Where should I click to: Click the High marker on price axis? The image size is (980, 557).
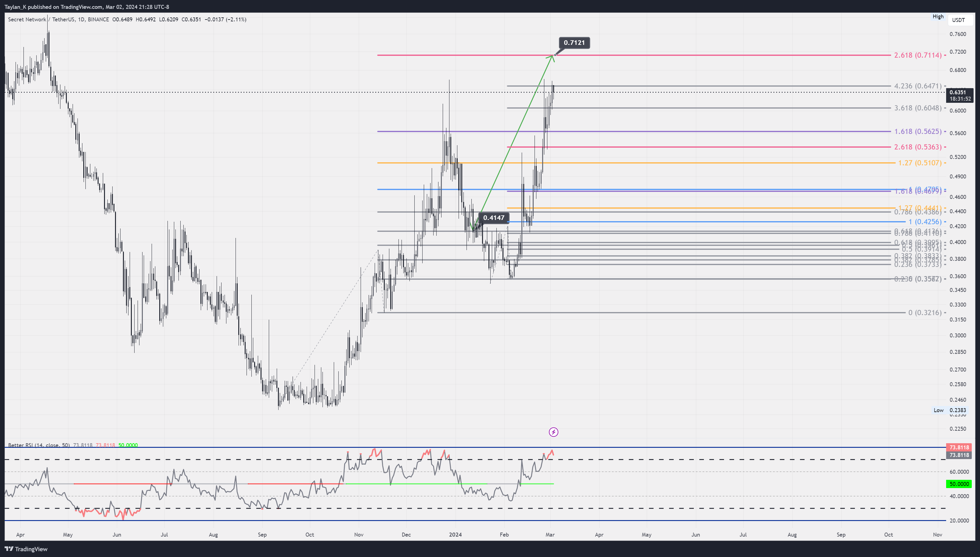(x=938, y=16)
